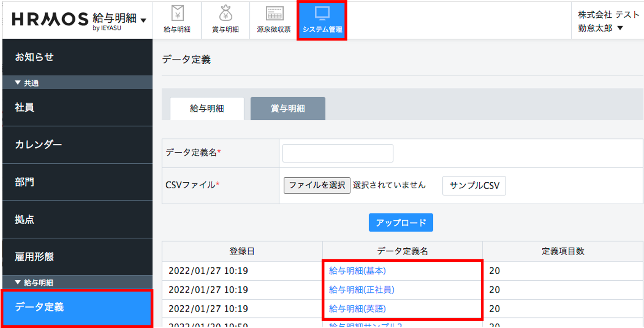Select the 給与明細 tab
This screenshot has height=328, width=644.
[207, 108]
